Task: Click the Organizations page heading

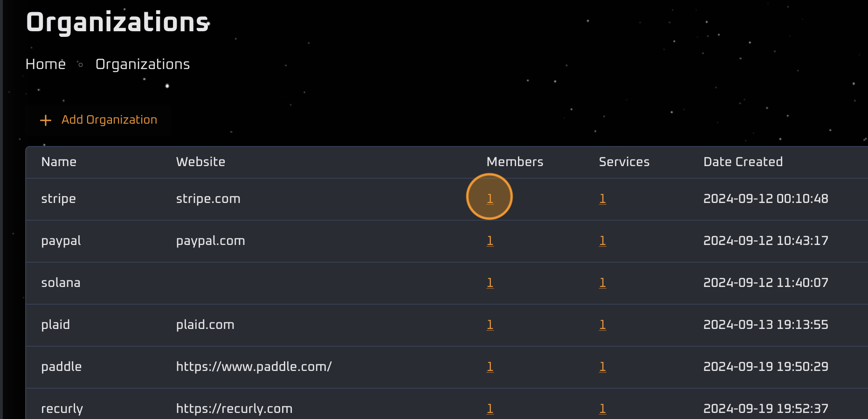Action: (x=117, y=22)
